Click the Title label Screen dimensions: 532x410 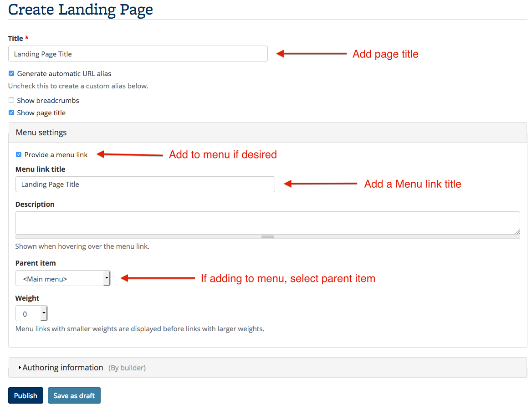(15, 38)
